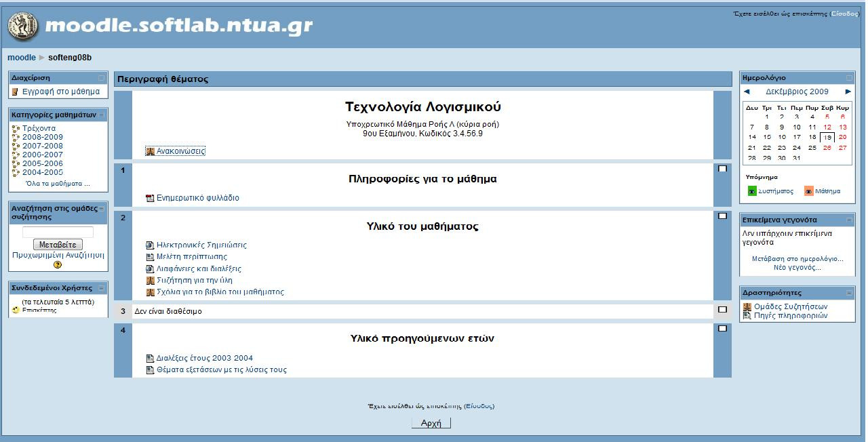This screenshot has height=442, width=868.
Task: Click Εγγραφή στο μάθημα link
Action: tap(61, 92)
